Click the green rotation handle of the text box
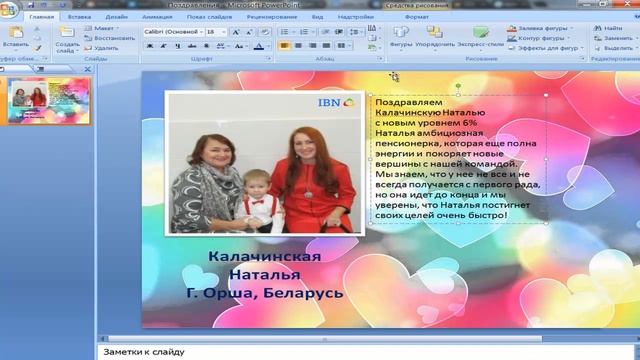Image resolution: width=640 pixels, height=360 pixels. tap(458, 86)
